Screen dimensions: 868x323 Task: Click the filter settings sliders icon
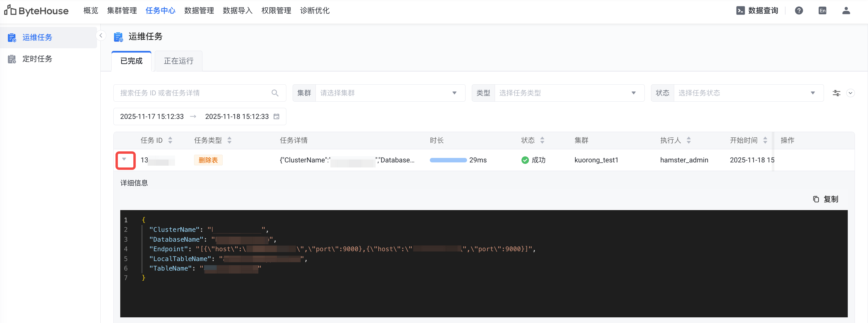click(836, 93)
